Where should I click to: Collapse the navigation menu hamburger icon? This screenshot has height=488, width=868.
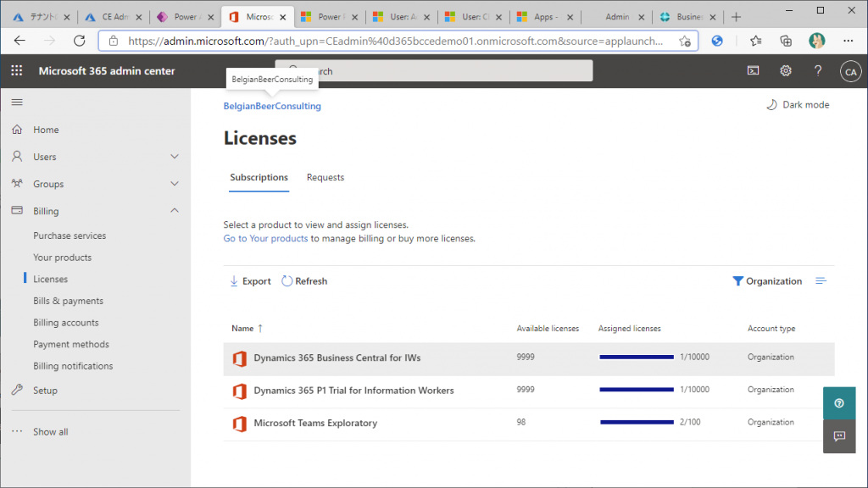tap(17, 102)
